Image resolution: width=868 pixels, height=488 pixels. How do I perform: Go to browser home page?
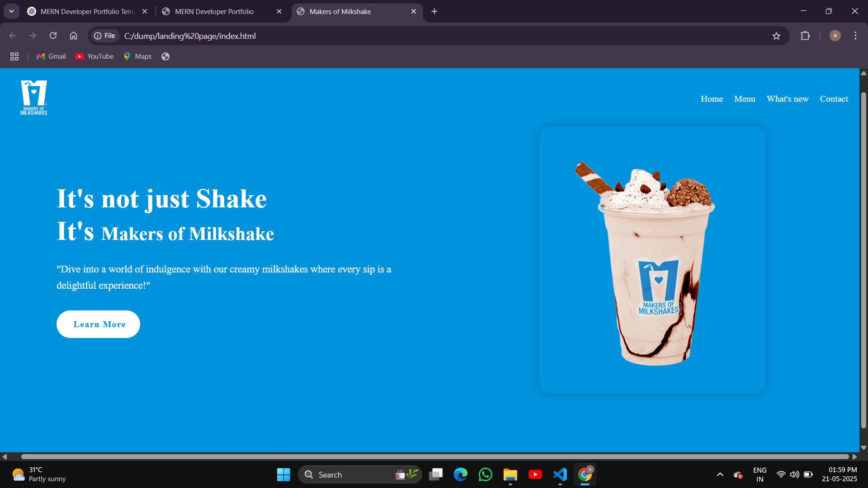(x=73, y=36)
